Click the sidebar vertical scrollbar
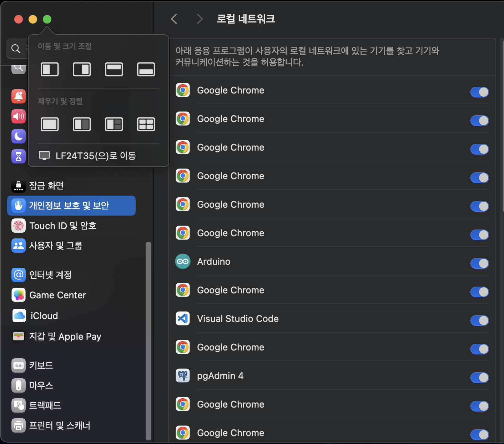 click(x=148, y=339)
